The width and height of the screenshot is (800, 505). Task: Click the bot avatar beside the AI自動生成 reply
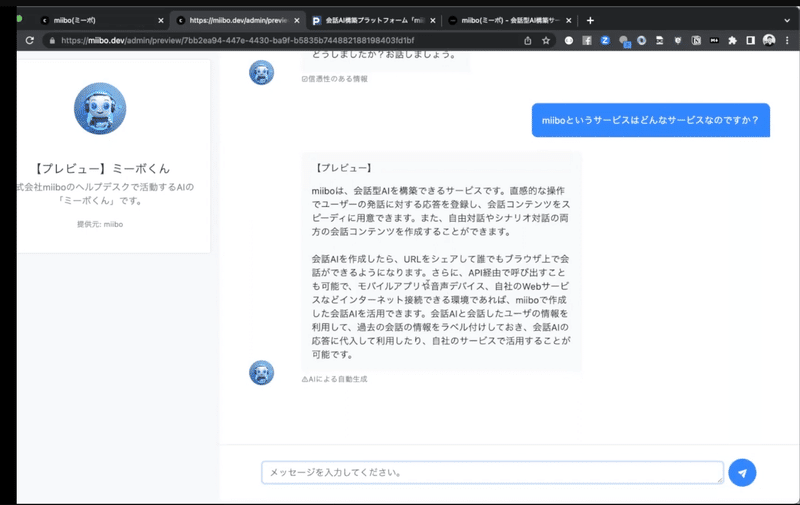point(261,373)
